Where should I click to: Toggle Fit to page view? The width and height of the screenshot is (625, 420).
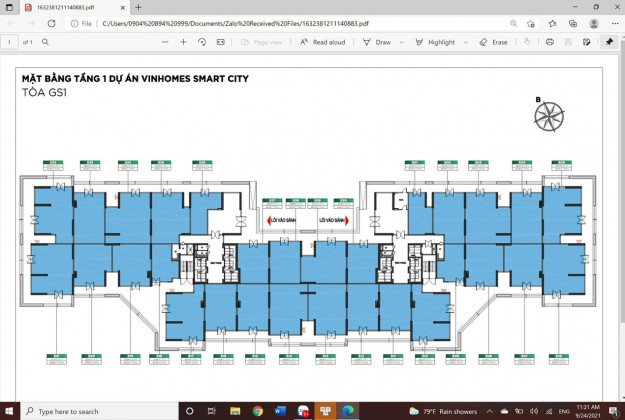pos(220,42)
